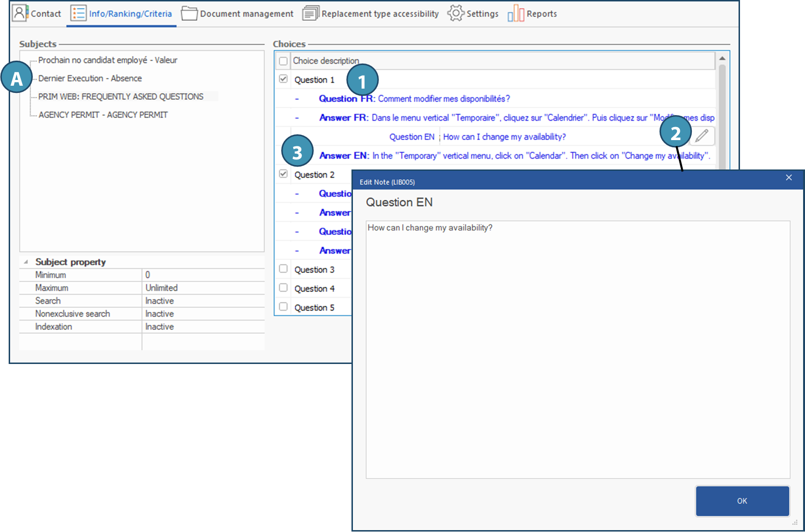Click the Reports bar chart icon
Screen dimensions: 805x532
pos(516,13)
